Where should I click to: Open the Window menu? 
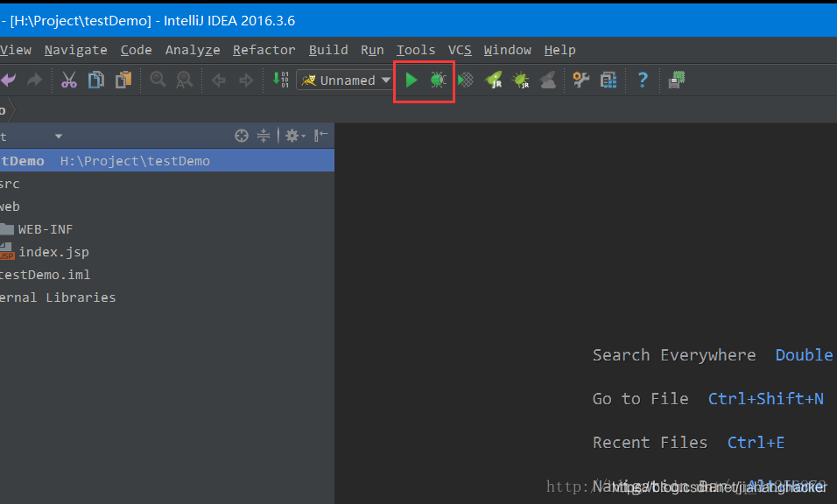[x=508, y=50]
